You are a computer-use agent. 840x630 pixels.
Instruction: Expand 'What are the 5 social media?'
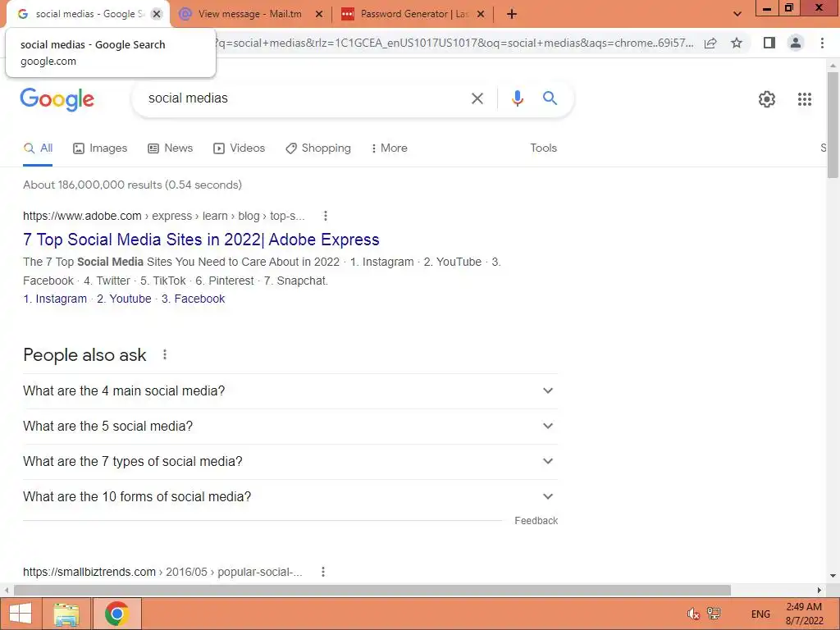coord(290,427)
